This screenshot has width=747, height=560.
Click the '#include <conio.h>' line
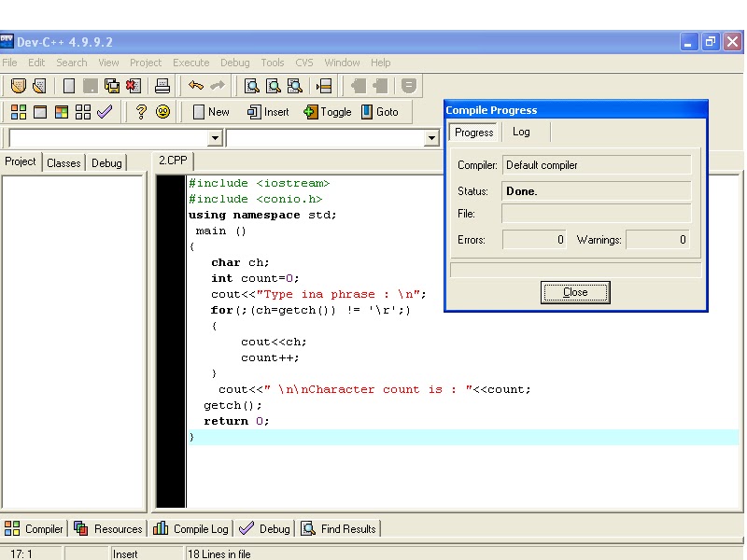pos(255,199)
